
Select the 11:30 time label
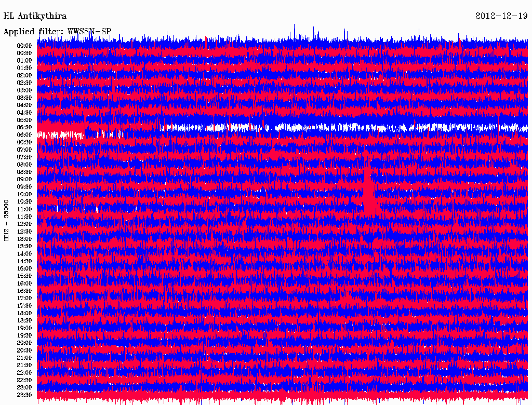(x=24, y=217)
